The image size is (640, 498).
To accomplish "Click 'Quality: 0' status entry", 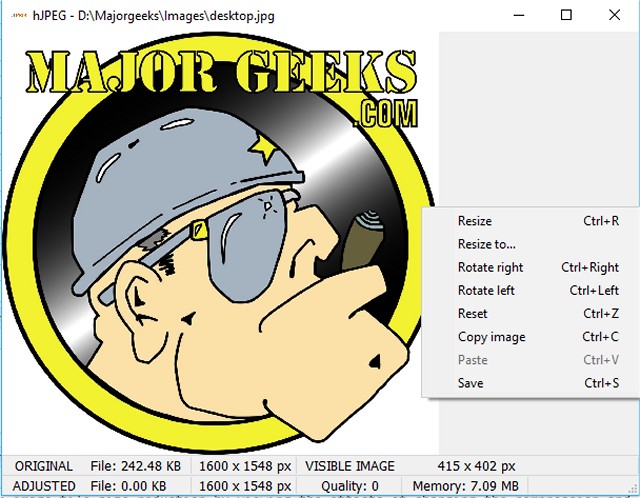I will pos(350,486).
